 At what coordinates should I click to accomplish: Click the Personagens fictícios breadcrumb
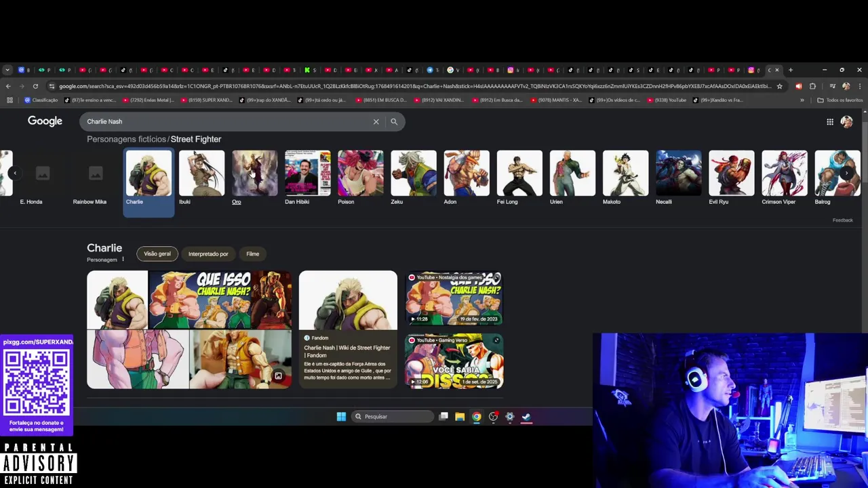[126, 139]
